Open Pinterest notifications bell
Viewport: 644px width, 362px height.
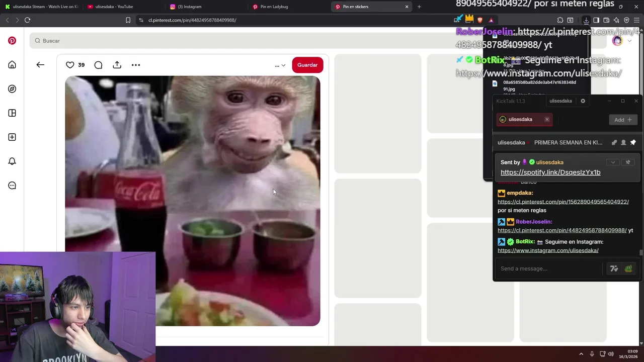coord(12,161)
